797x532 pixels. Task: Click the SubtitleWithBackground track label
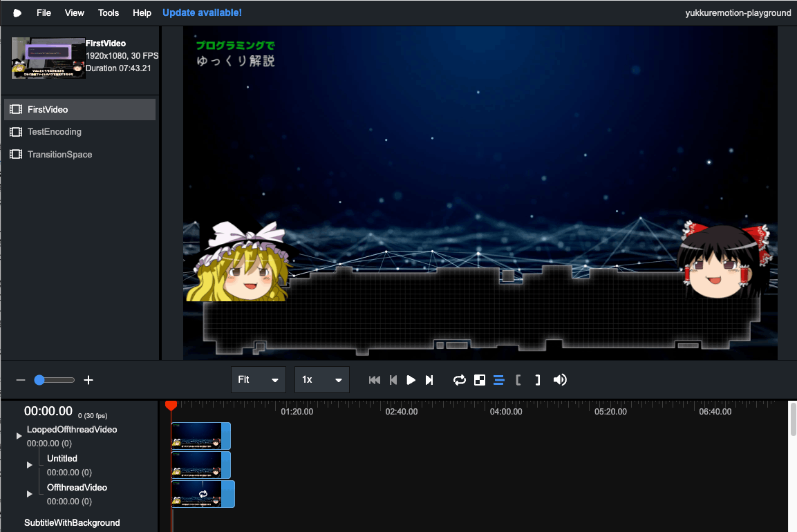click(x=72, y=523)
